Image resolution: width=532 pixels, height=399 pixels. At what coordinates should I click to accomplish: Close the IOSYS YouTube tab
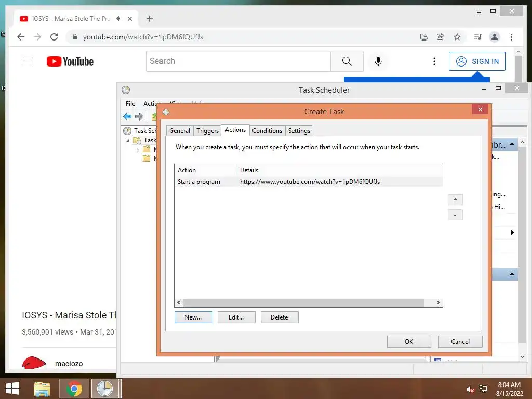(130, 19)
